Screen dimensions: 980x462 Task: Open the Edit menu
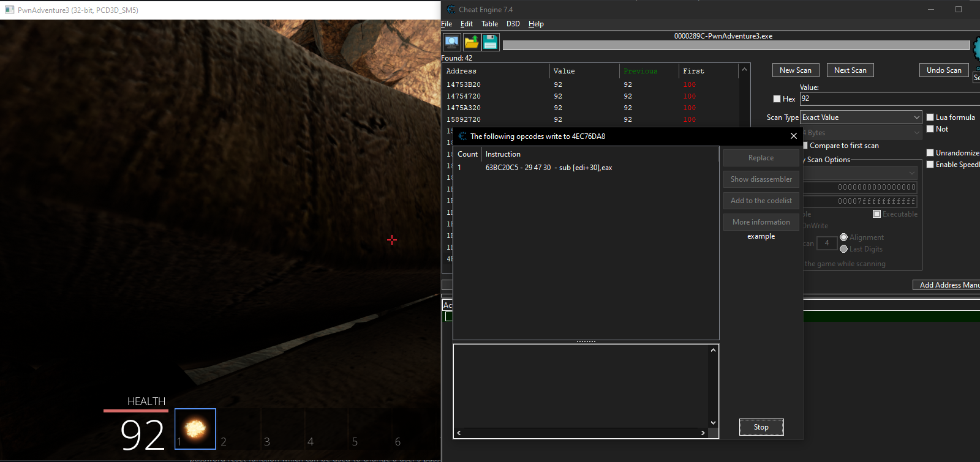[467, 24]
